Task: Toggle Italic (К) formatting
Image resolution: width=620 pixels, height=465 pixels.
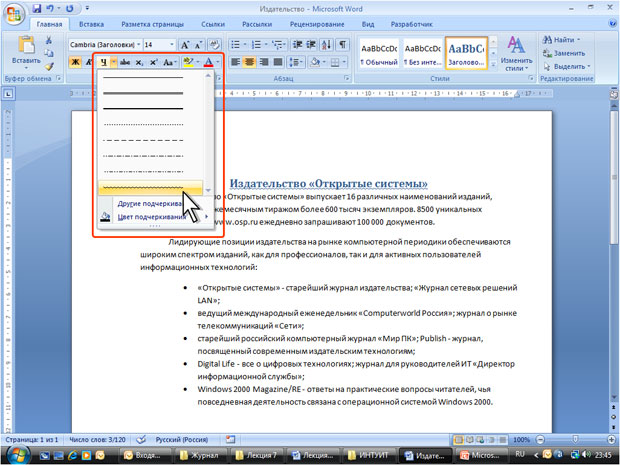Action: pyautogui.click(x=89, y=62)
